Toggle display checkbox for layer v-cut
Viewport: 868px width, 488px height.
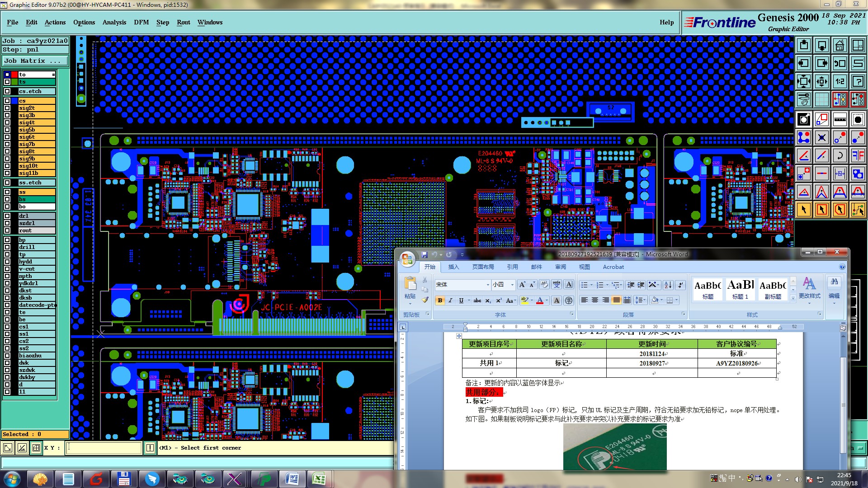click(x=7, y=269)
